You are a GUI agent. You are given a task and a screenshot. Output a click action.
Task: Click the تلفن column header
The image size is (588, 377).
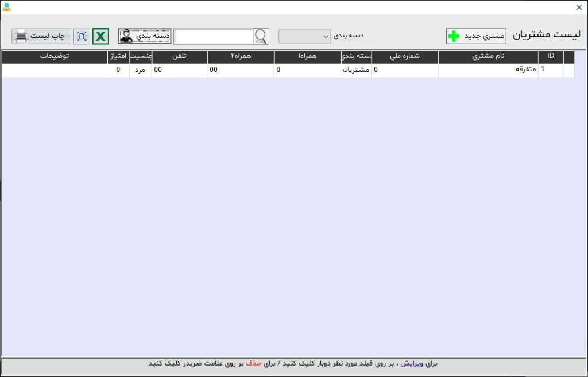tap(179, 56)
